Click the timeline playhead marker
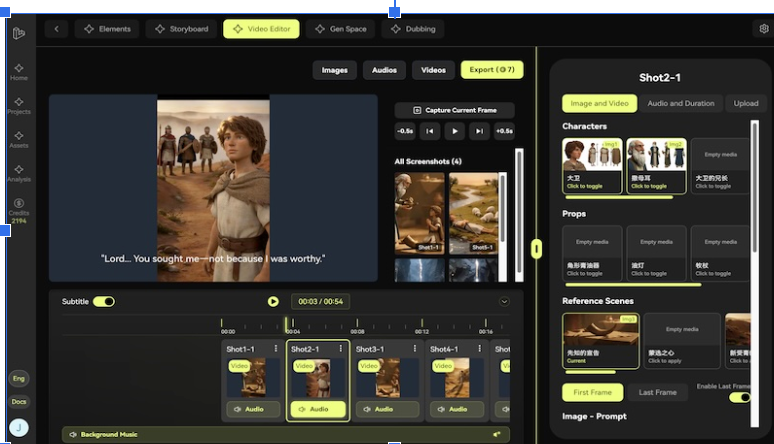The height and width of the screenshot is (444, 774). pyautogui.click(x=286, y=324)
